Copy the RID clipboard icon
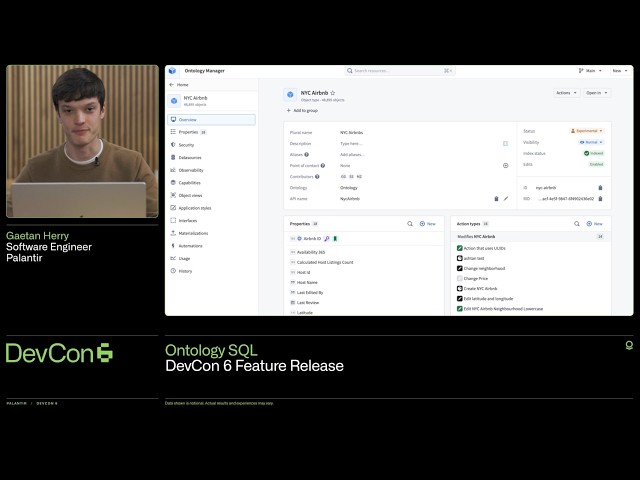The width and height of the screenshot is (640, 480). pos(600,199)
